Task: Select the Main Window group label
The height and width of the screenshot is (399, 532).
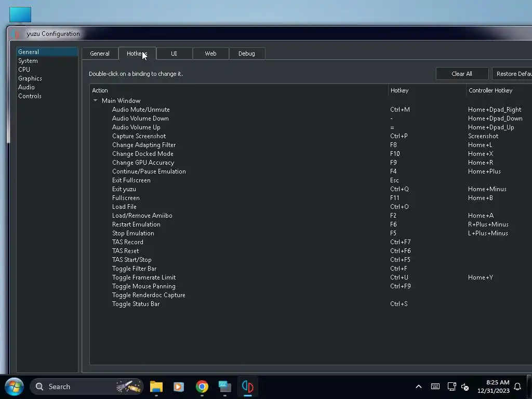Action: click(x=121, y=100)
